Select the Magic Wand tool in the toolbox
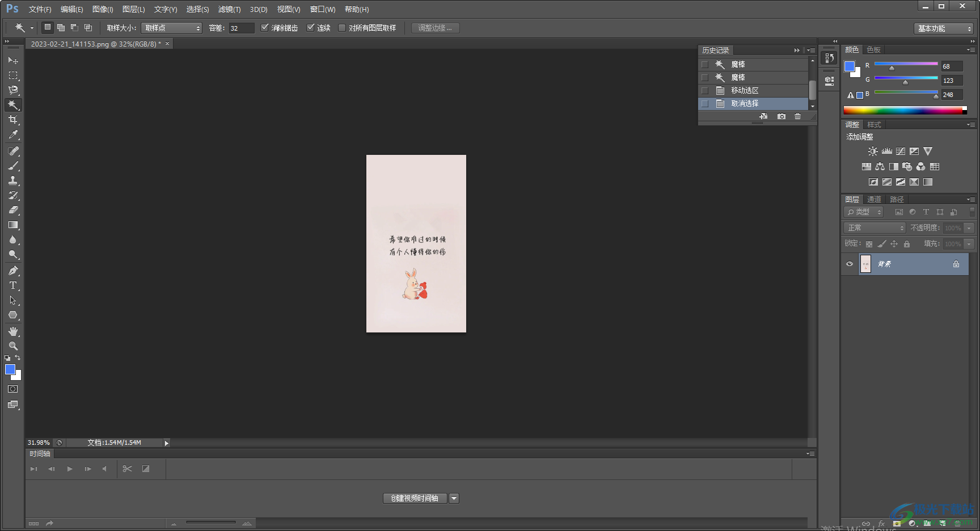The height and width of the screenshot is (531, 980). coord(13,105)
